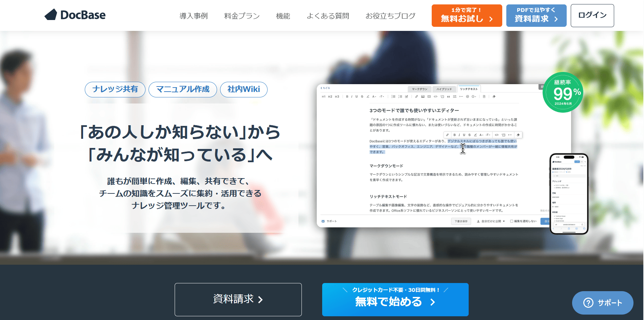
Task: Open the よくある質問 page
Action: 328,16
